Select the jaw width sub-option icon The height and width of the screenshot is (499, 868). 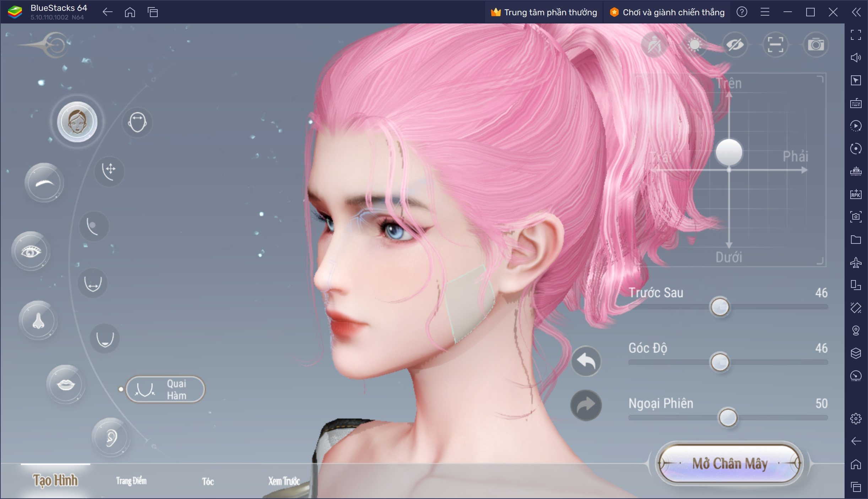[x=93, y=283]
